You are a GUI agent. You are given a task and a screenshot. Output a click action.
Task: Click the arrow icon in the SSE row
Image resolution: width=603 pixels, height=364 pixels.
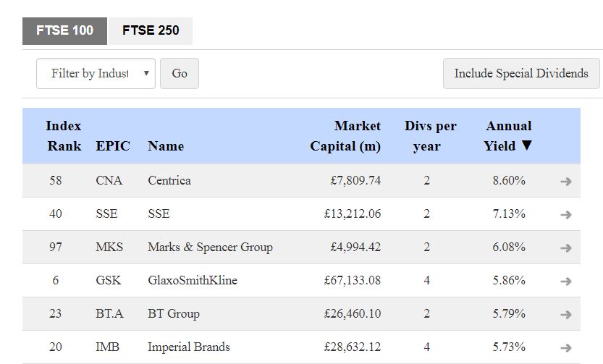pyautogui.click(x=566, y=215)
